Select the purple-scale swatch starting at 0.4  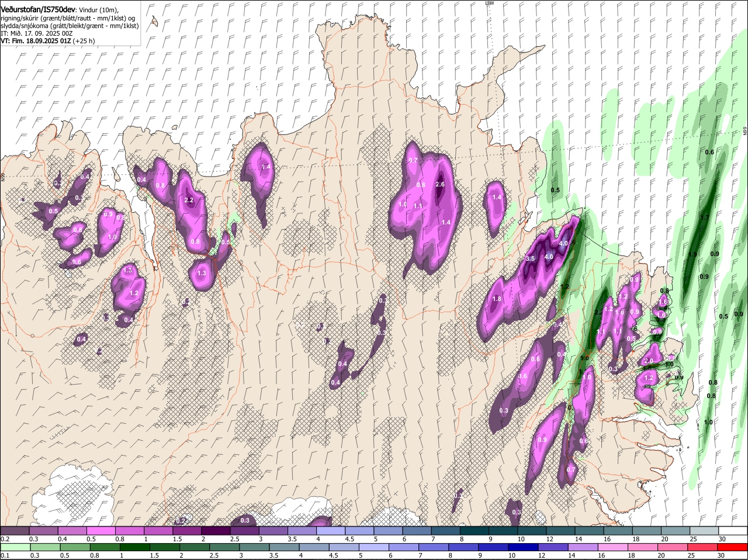pyautogui.click(x=72, y=530)
